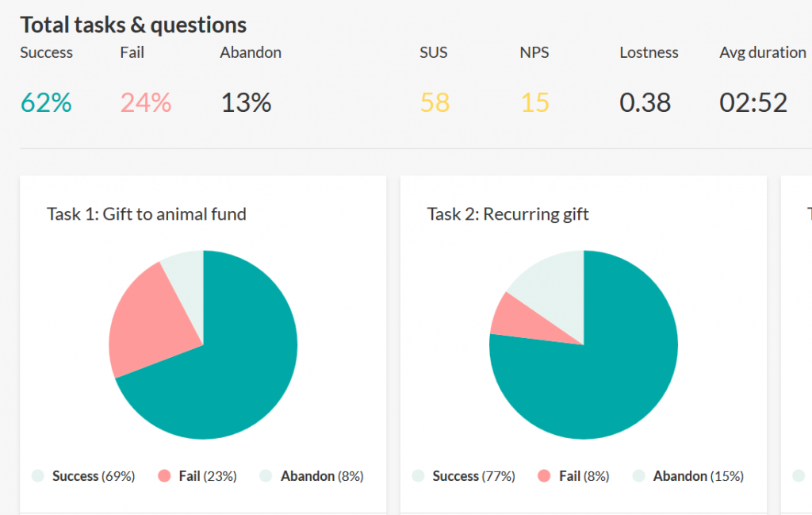Toggle Fail legend dot in Task 2 chart
This screenshot has width=812, height=515.
(x=544, y=475)
